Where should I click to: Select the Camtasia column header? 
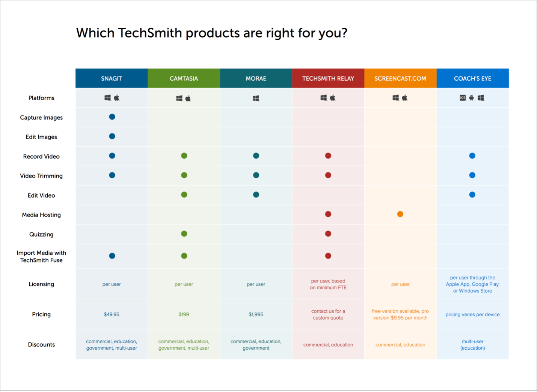184,78
